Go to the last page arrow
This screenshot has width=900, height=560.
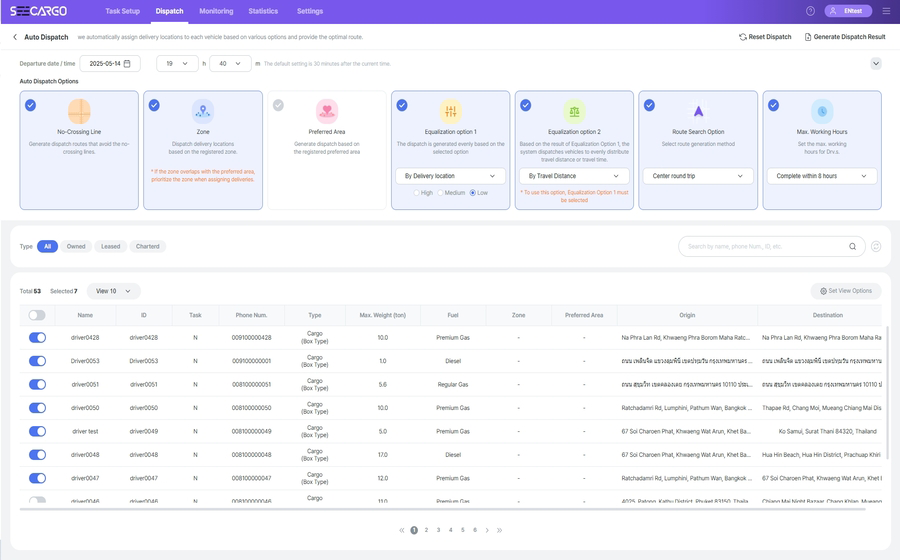tap(499, 530)
